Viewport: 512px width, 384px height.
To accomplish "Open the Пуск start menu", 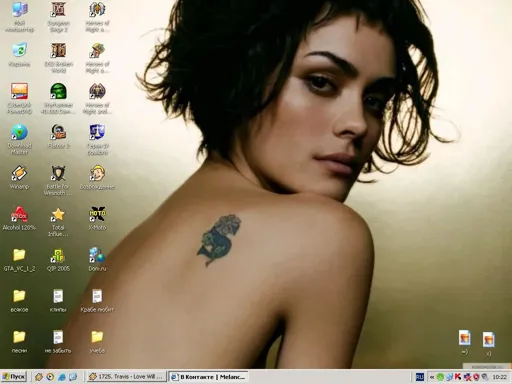I will coord(14,377).
